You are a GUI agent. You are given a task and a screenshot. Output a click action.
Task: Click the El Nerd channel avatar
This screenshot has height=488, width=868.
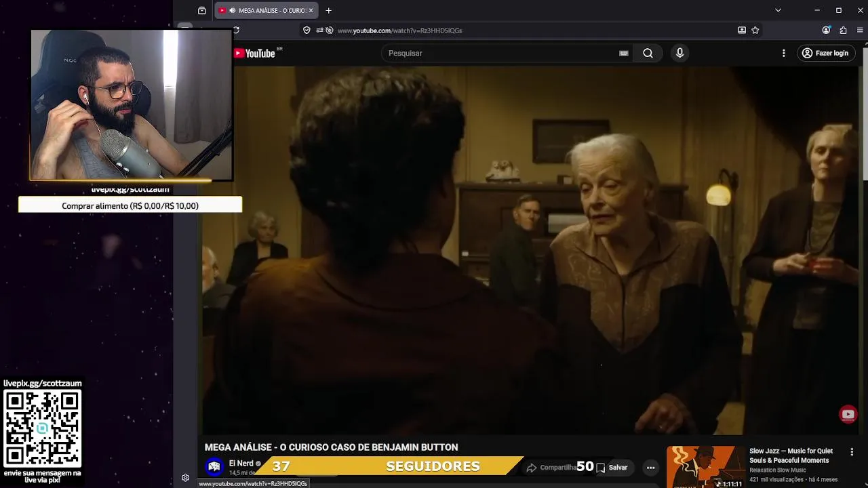coord(214,466)
